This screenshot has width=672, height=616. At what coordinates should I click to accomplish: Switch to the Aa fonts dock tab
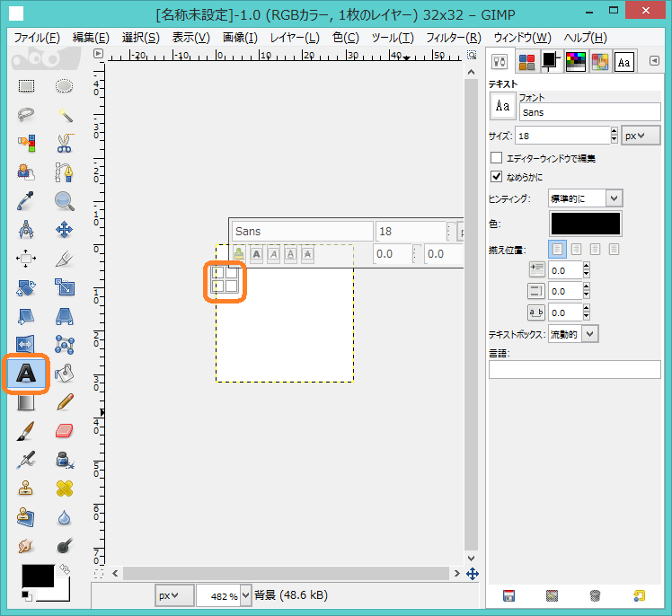point(624,62)
